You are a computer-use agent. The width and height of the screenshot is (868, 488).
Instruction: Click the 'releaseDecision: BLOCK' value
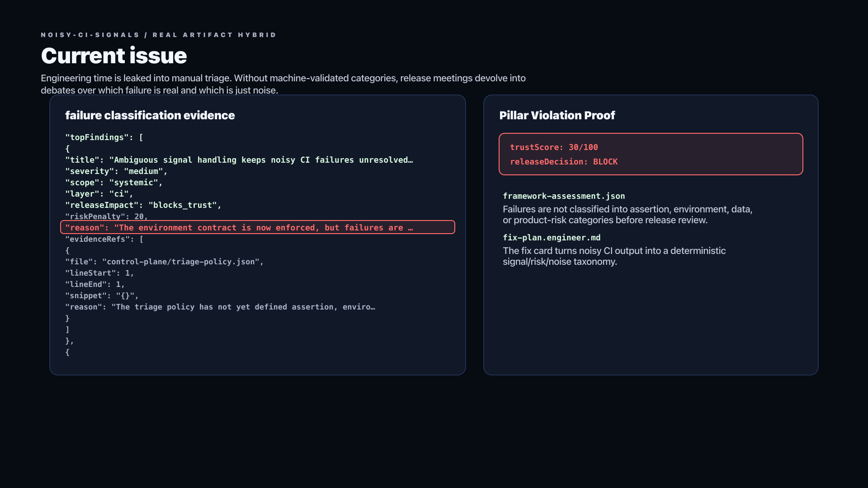(564, 162)
